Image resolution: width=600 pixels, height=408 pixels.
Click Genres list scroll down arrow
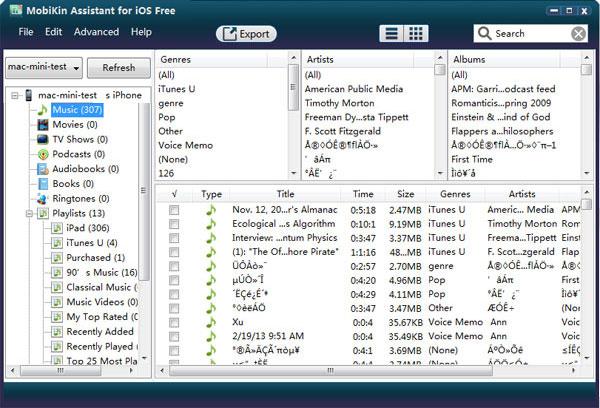pos(293,173)
